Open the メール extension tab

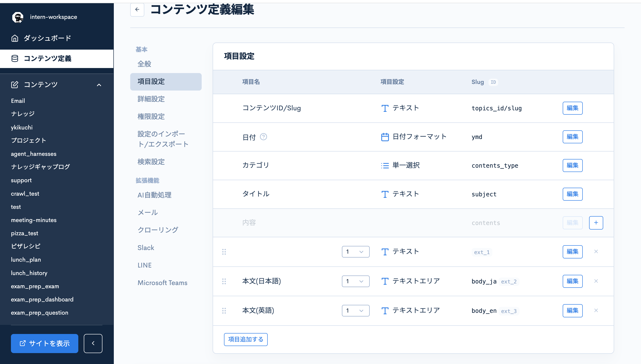(166, 212)
